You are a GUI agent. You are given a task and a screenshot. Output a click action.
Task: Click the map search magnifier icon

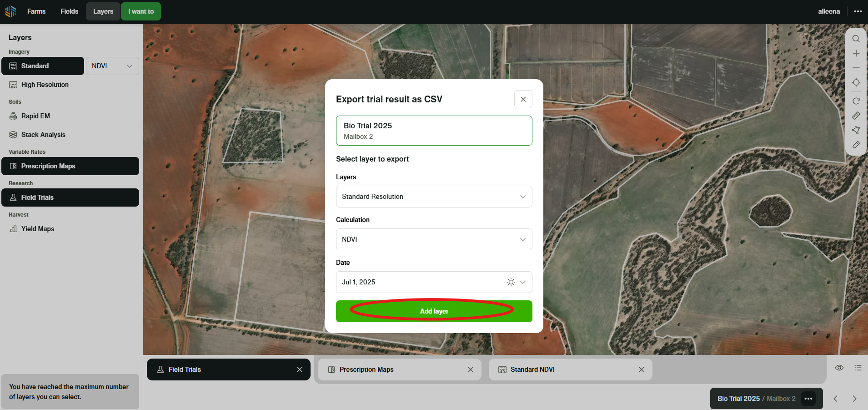pos(856,39)
